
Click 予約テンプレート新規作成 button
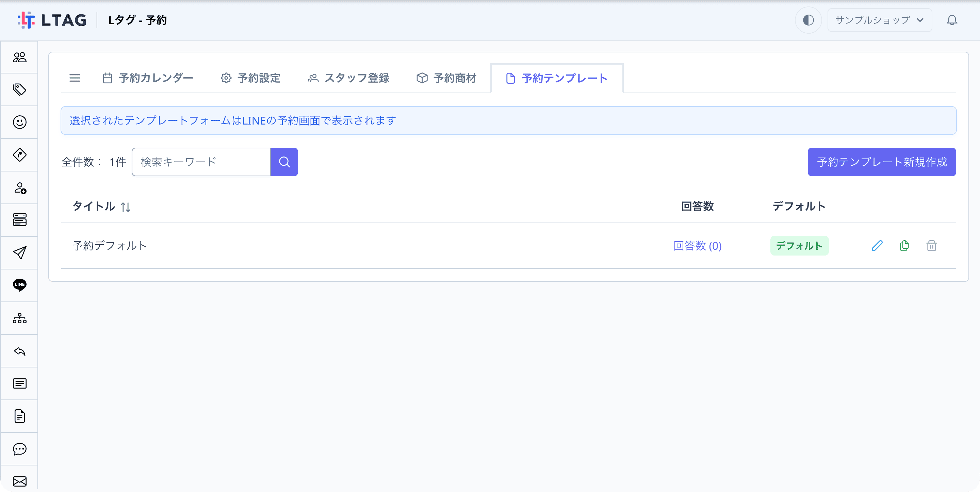click(881, 162)
